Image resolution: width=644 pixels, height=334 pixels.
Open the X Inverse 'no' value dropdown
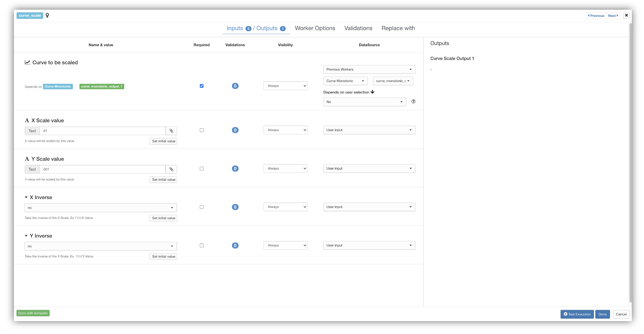click(x=100, y=208)
